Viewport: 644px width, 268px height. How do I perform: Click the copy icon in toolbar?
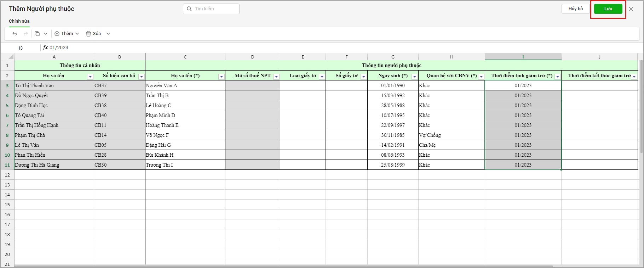pyautogui.click(x=37, y=34)
